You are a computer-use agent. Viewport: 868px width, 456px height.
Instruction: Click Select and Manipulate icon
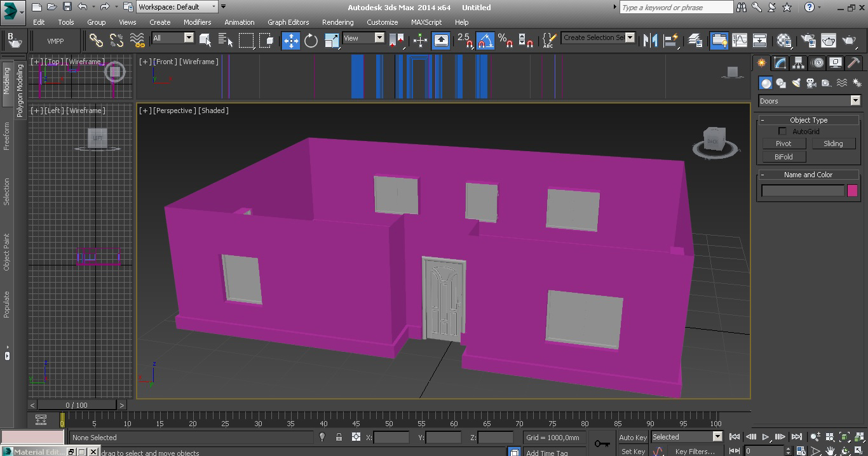pos(421,41)
